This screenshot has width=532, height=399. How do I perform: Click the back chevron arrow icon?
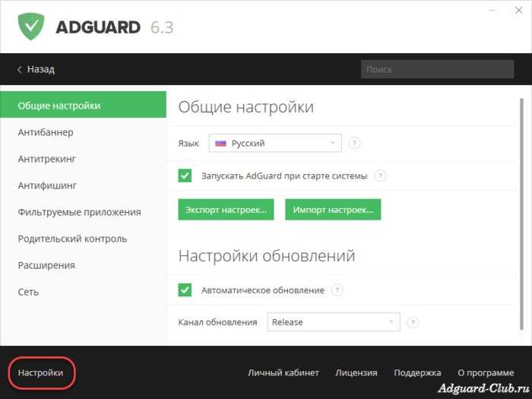click(19, 70)
